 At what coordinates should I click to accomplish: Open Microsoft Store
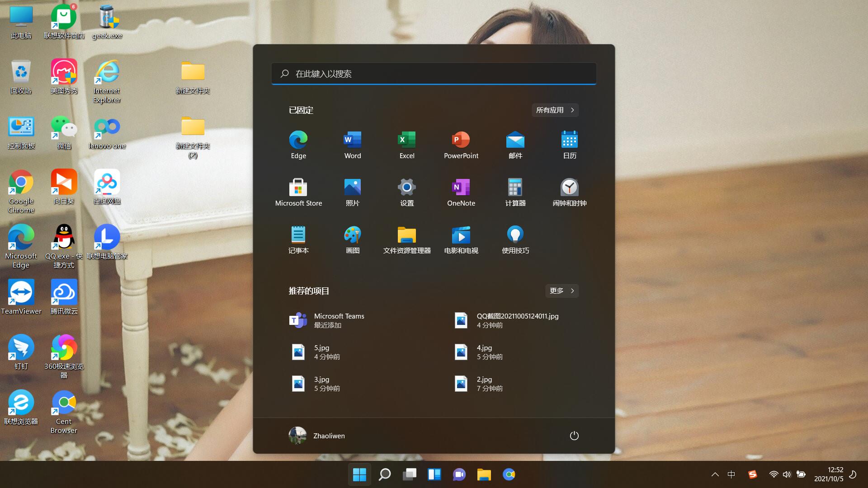coord(298,187)
